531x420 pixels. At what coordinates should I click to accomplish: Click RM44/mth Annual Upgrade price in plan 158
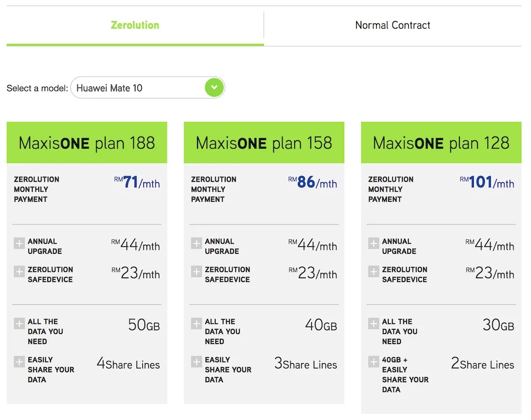tap(313, 245)
